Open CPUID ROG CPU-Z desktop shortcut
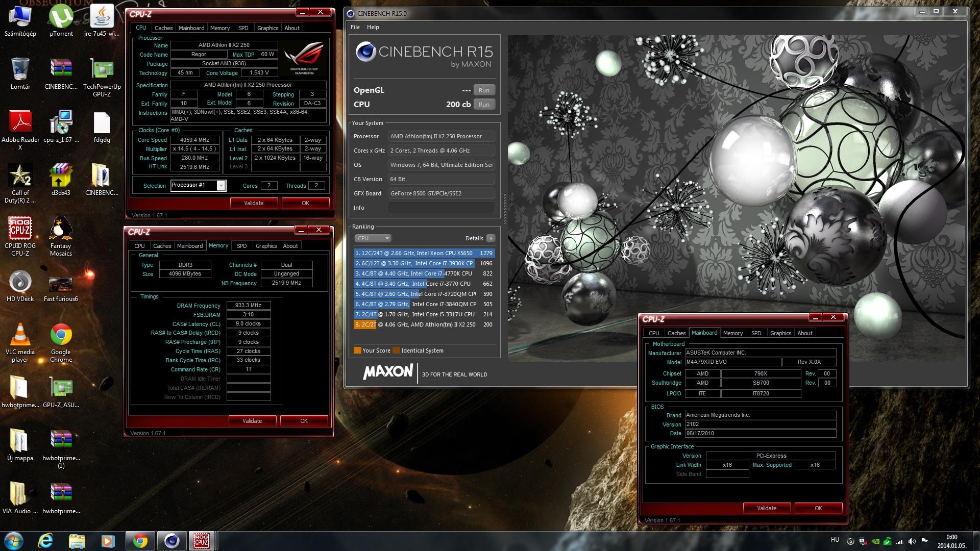Image resolution: width=980 pixels, height=551 pixels. click(20, 236)
